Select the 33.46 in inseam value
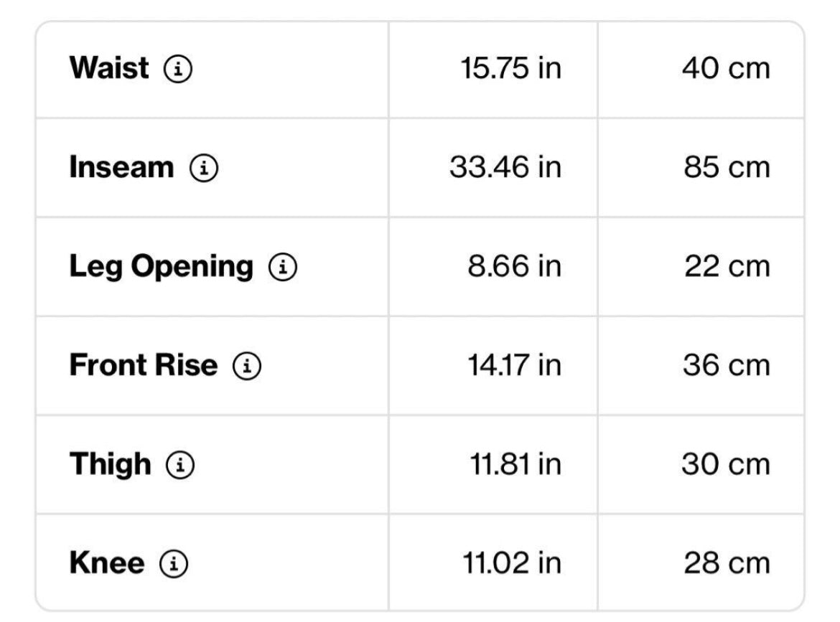The width and height of the screenshot is (840, 622). point(505,168)
